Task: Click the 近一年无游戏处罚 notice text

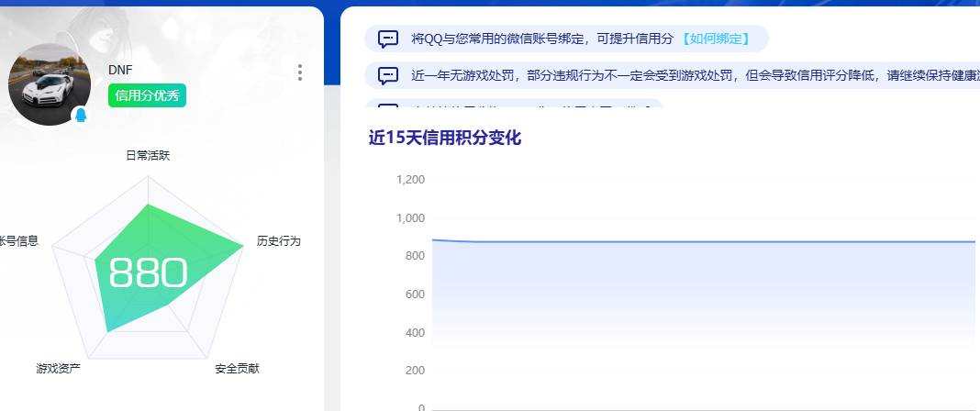Action: click(x=695, y=76)
